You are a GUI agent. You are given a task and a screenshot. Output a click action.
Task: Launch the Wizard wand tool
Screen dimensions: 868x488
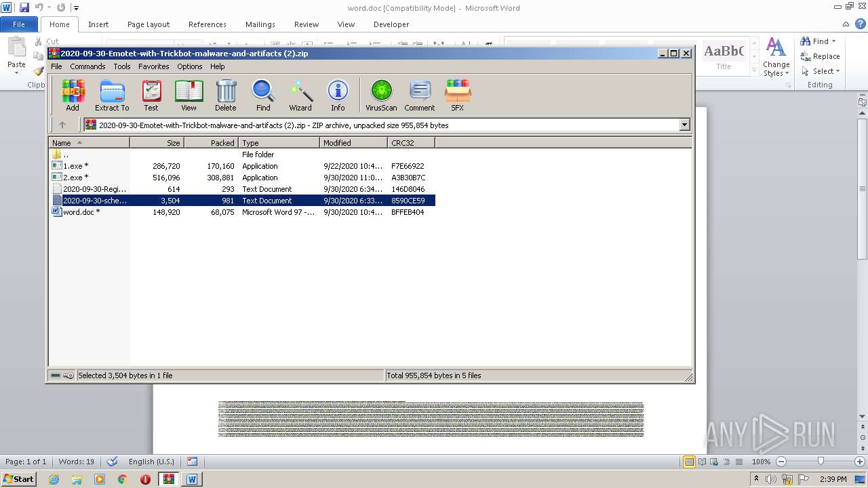point(300,95)
